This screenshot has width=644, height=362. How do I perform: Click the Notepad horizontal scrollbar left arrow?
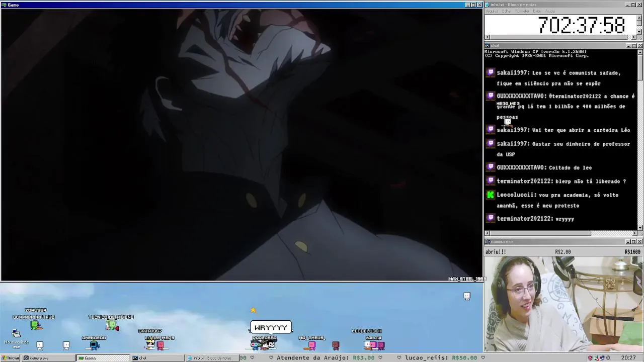pyautogui.click(x=487, y=37)
